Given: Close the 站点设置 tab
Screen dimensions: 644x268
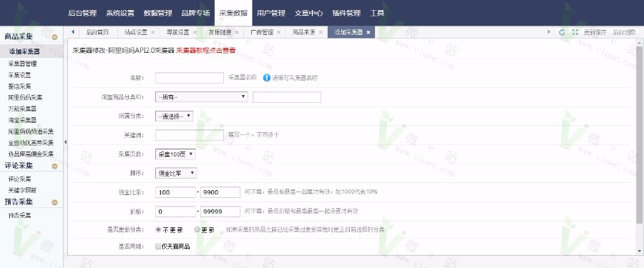Looking at the screenshot, I should (153, 32).
